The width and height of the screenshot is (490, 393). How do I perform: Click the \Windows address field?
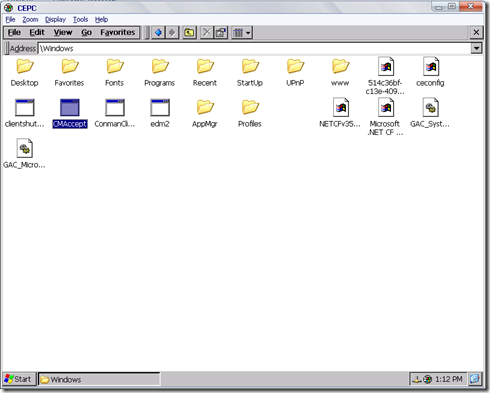tap(255, 48)
